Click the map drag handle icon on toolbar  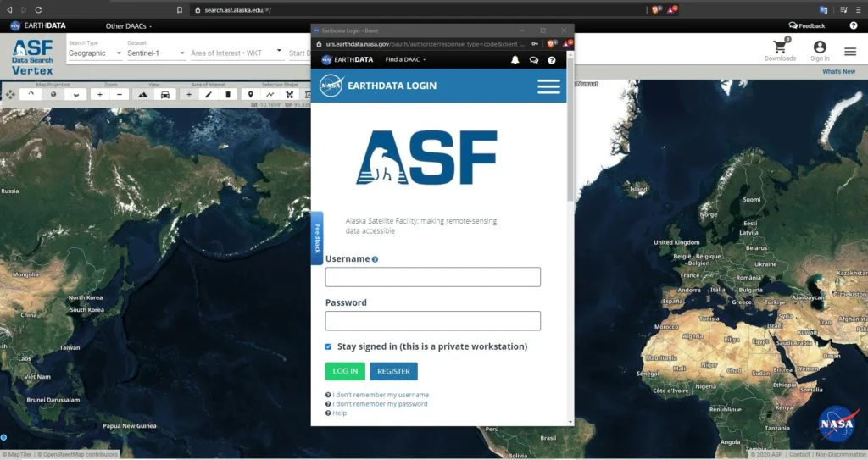pyautogui.click(x=10, y=95)
